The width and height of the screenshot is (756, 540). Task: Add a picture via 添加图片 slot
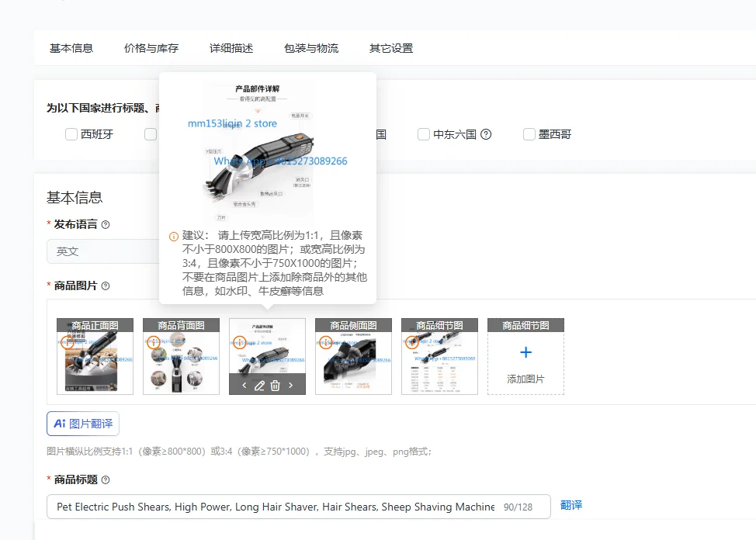click(x=525, y=356)
